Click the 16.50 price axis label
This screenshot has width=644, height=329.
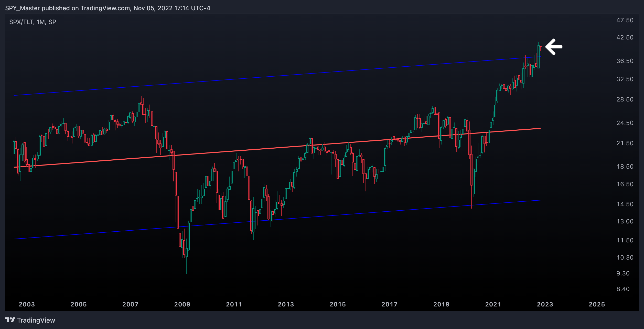point(625,184)
